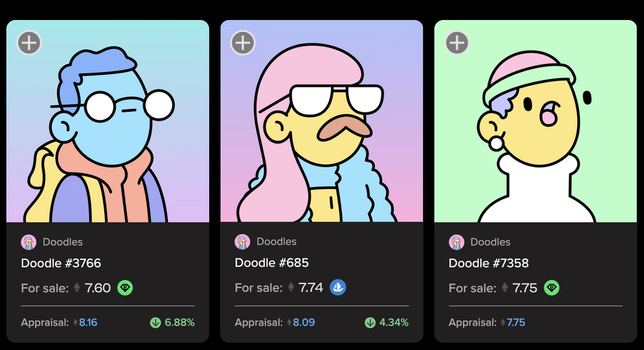644x350 pixels.
Task: Open the LooksRare eye icon for Doodle #3766
Action: [x=125, y=288]
